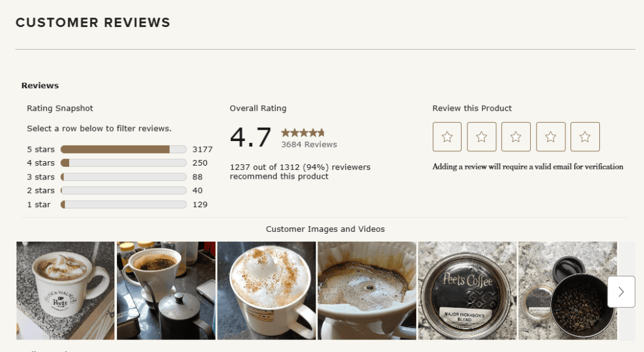Click the 'Overall Rating' label

[258, 108]
